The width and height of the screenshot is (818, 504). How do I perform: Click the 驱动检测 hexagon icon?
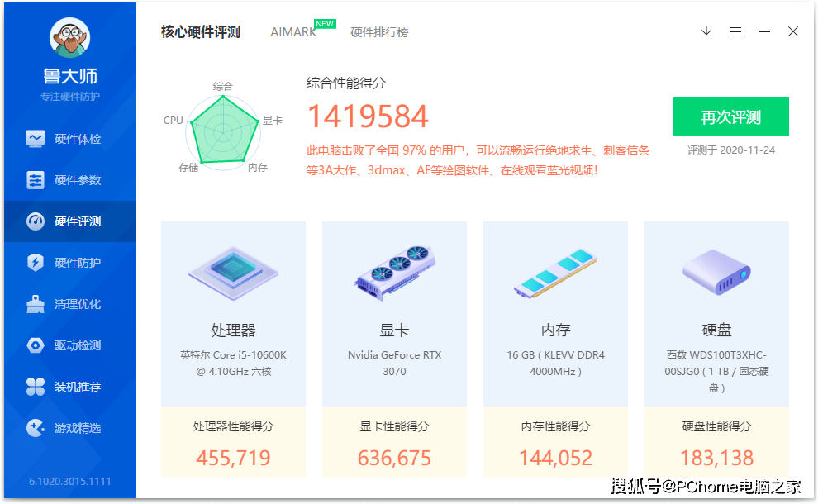(x=36, y=345)
